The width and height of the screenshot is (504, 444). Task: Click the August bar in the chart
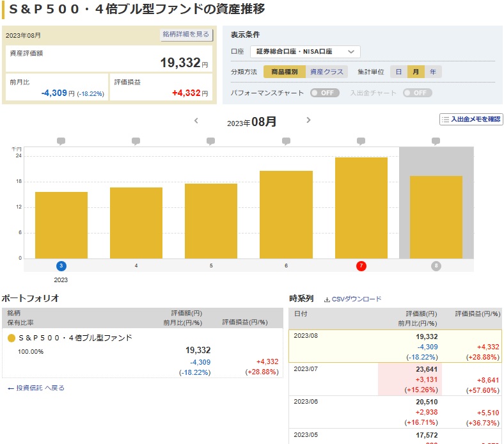(436, 217)
